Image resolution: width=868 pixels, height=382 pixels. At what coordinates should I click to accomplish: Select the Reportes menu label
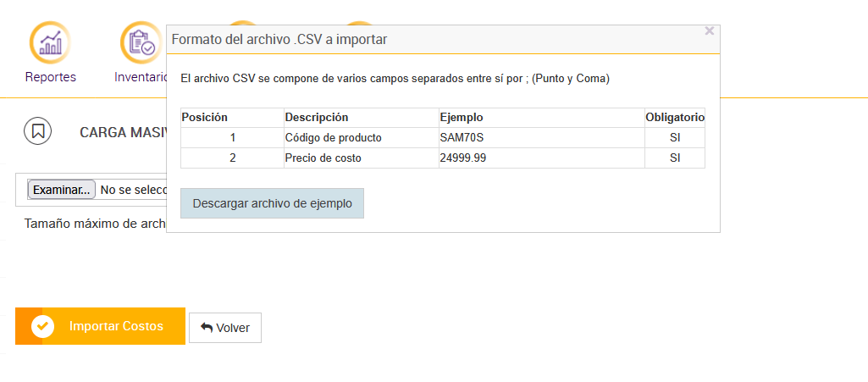coord(51,77)
